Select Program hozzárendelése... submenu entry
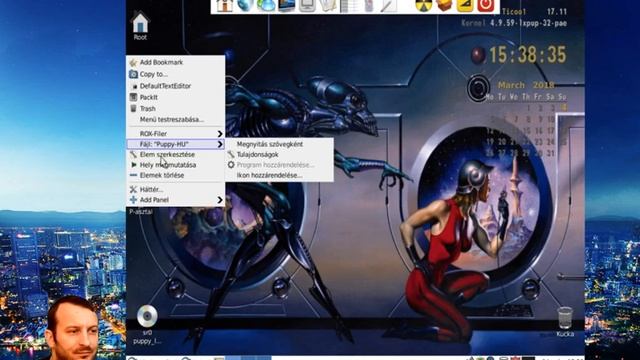This screenshot has height=360, width=640. pyautogui.click(x=279, y=165)
